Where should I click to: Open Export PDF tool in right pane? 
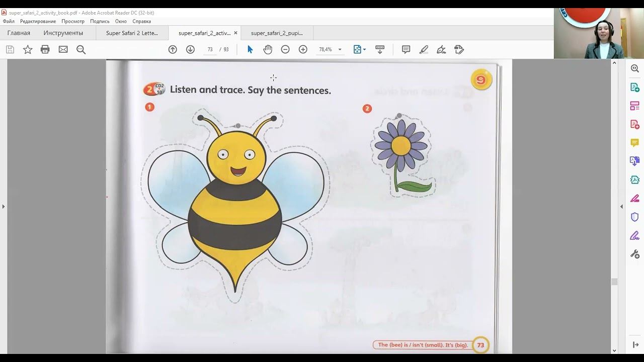[635, 87]
